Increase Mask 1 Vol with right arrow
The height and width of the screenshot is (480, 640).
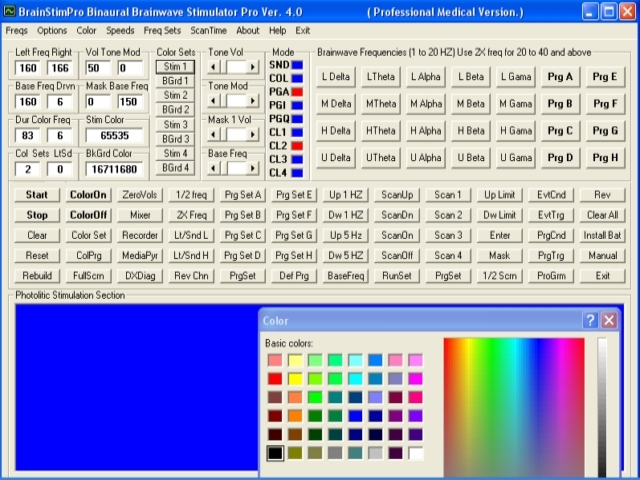[x=253, y=135]
